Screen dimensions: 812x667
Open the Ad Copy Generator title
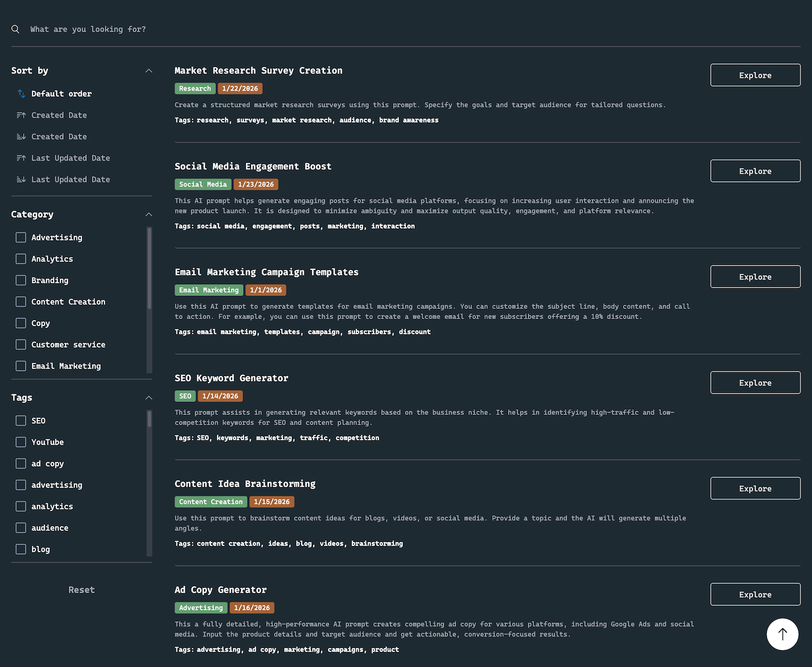click(220, 590)
